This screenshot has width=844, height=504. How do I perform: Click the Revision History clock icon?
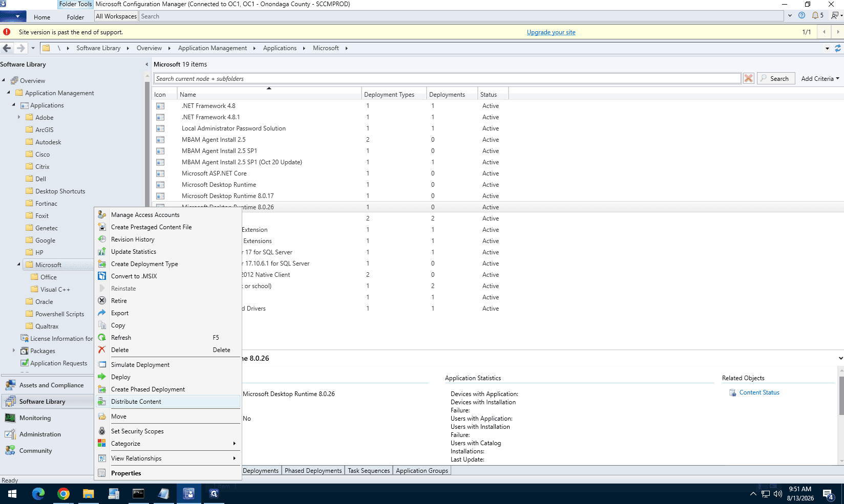click(x=102, y=239)
